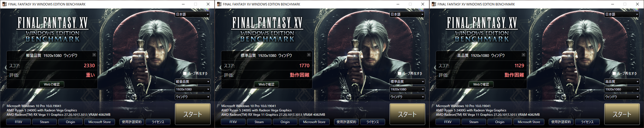Open 使用許諾契約 in the window scoring 1129
The image size is (644, 128).
pyautogui.click(x=561, y=122)
